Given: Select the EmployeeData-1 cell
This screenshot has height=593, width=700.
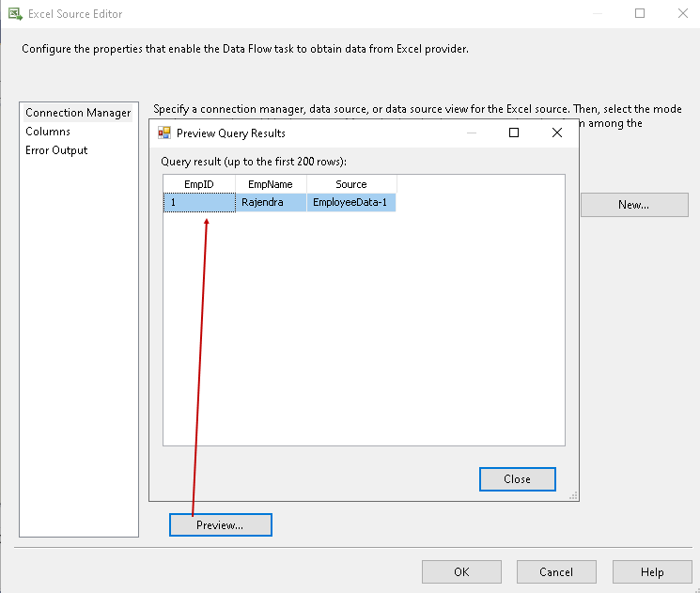Looking at the screenshot, I should 350,202.
